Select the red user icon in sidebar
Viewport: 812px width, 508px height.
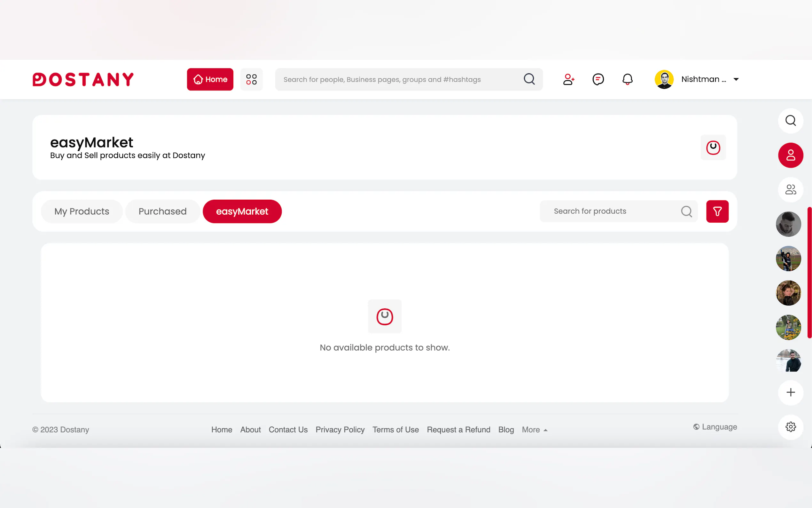(790, 155)
